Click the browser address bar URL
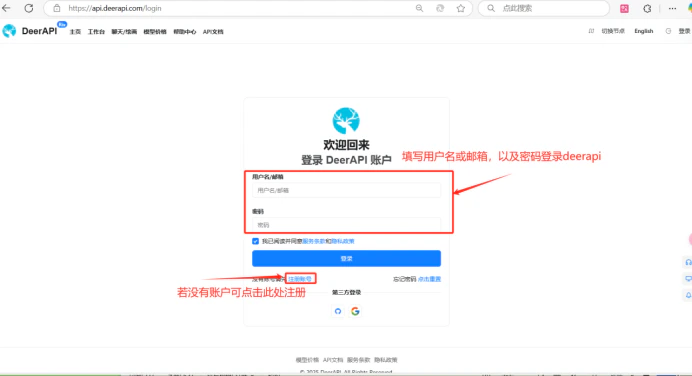692x376 pixels. [x=115, y=8]
